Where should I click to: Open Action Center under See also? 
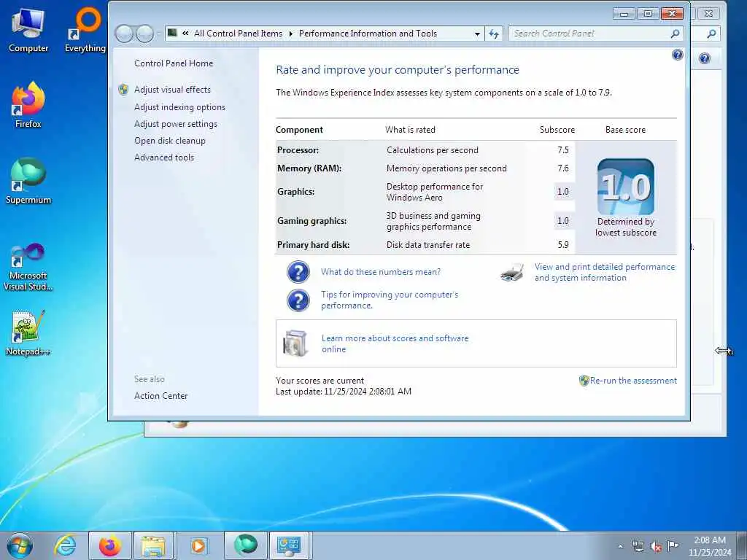pos(160,396)
